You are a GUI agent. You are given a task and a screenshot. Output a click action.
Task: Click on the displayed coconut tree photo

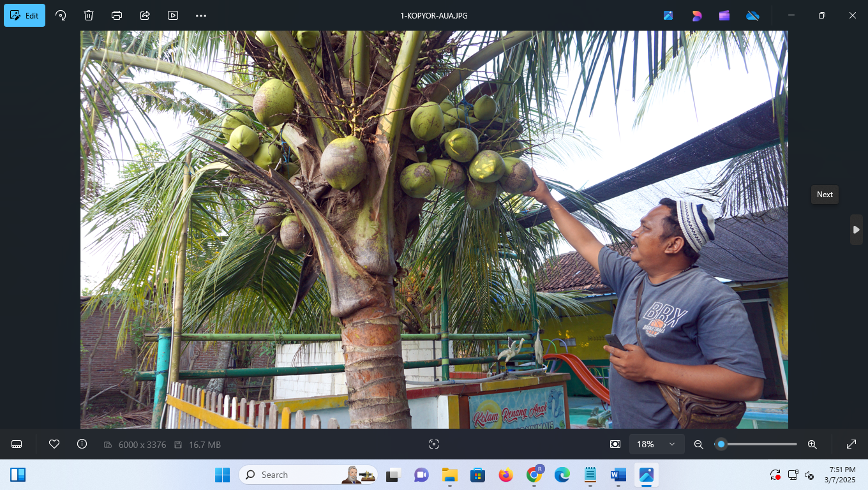(x=434, y=230)
